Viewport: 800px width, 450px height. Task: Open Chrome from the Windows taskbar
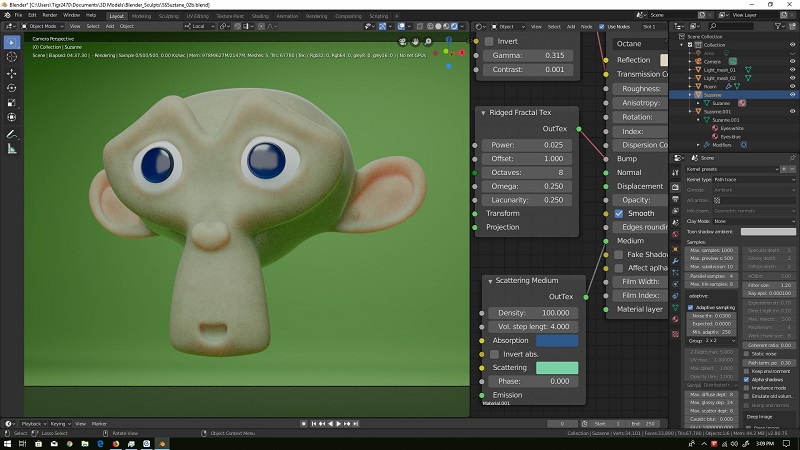[69, 444]
